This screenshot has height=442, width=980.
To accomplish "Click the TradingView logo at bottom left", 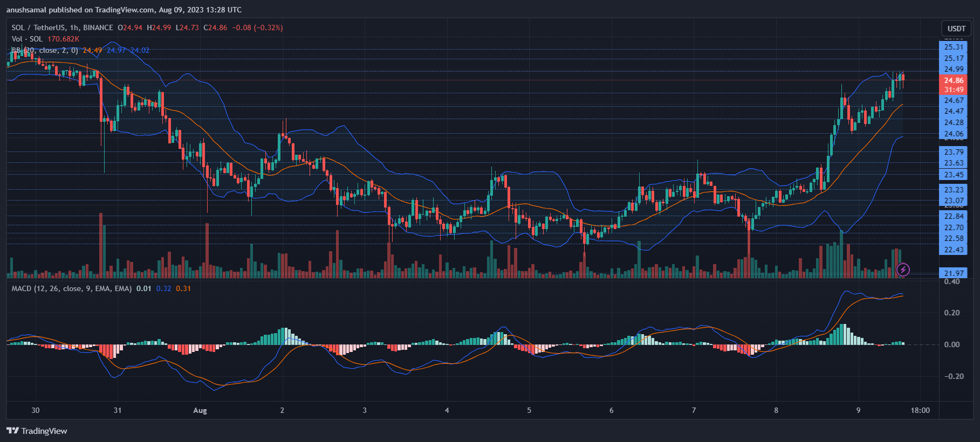I will tap(37, 431).
